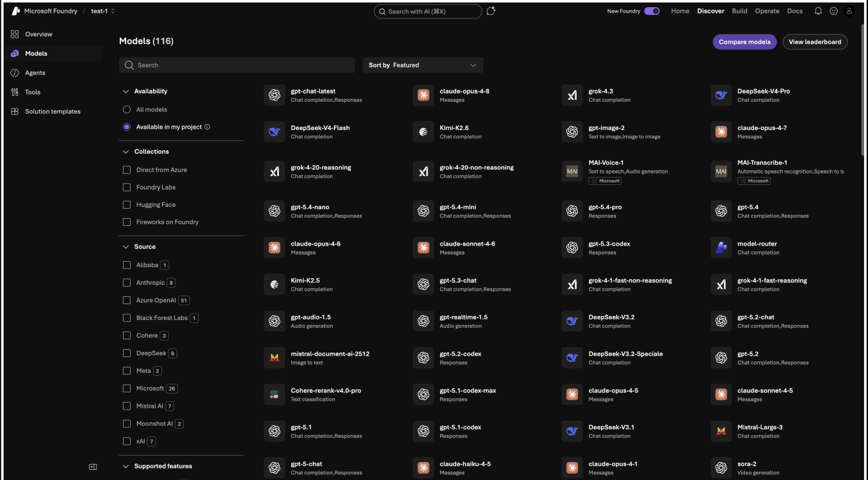Image resolution: width=868 pixels, height=480 pixels.
Task: Click the Microsoft Foundry breadcrumb text
Action: (x=51, y=11)
